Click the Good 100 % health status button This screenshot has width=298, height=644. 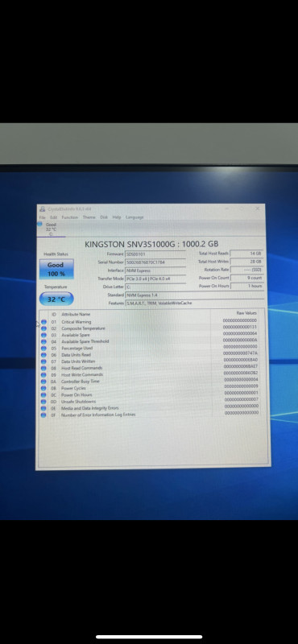click(x=56, y=269)
